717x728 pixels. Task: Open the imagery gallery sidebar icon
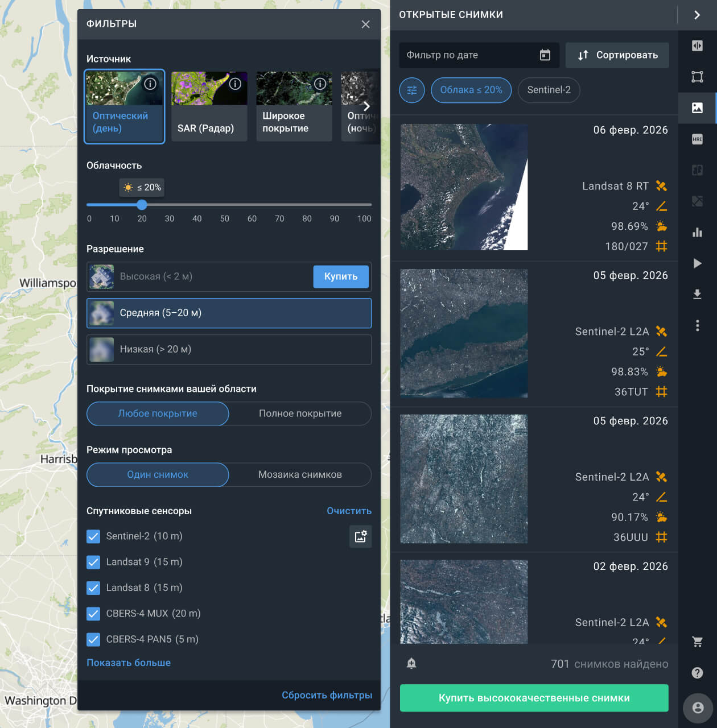pos(697,107)
